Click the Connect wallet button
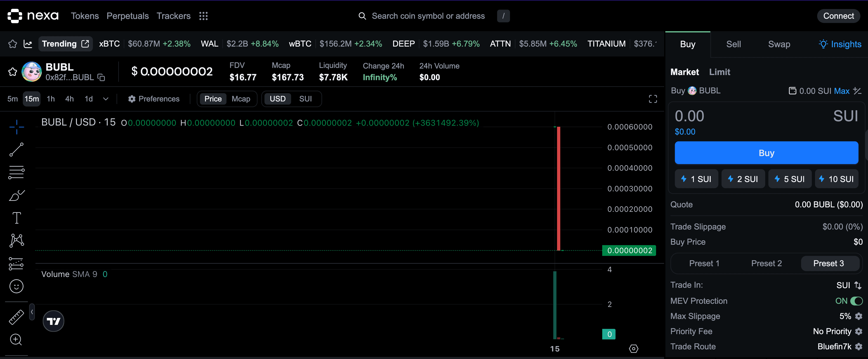Image resolution: width=868 pixels, height=359 pixels. tap(838, 16)
